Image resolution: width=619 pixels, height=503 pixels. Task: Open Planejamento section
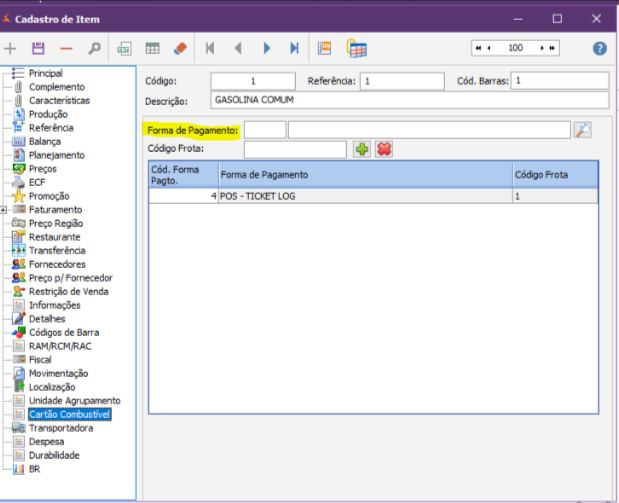click(x=57, y=155)
